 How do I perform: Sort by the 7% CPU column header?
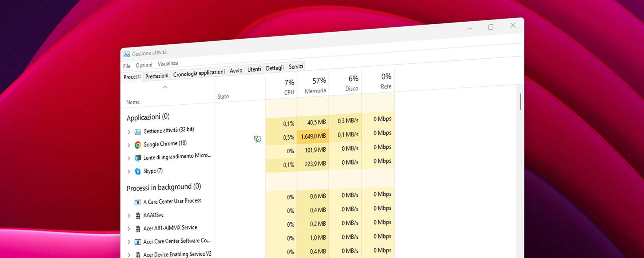(281, 87)
